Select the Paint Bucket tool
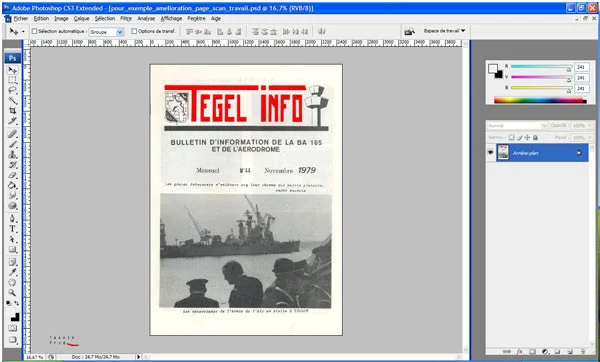This screenshot has height=362, width=600. [13, 186]
